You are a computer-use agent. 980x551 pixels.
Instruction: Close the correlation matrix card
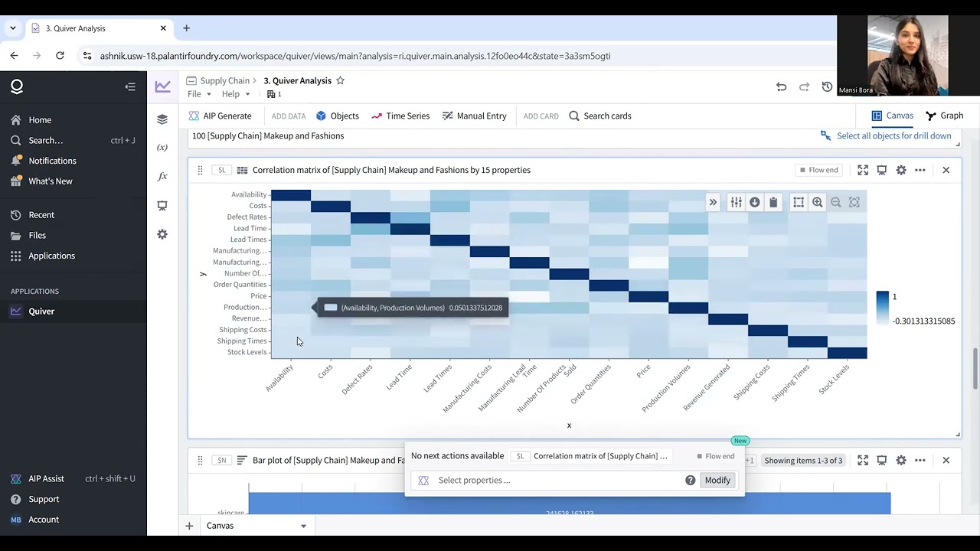(x=946, y=170)
